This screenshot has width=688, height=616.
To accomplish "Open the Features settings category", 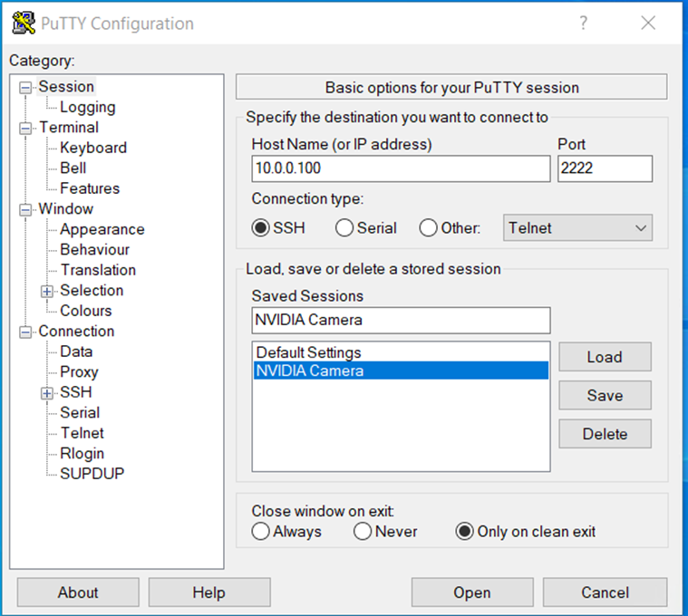I will 90,188.
